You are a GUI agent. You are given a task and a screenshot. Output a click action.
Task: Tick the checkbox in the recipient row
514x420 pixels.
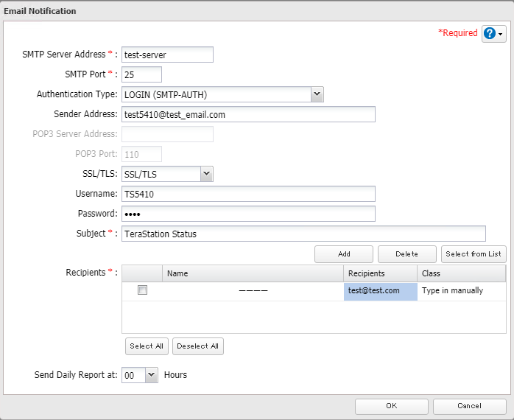coord(142,290)
